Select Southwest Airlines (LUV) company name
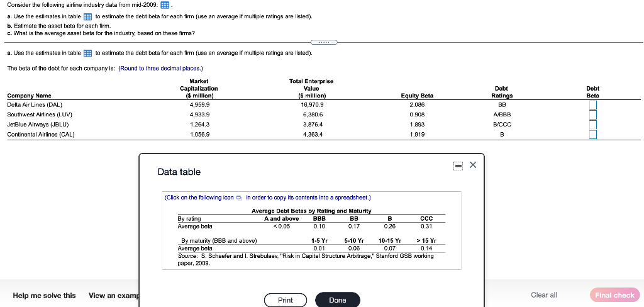This screenshot has height=307, width=644. click(40, 114)
